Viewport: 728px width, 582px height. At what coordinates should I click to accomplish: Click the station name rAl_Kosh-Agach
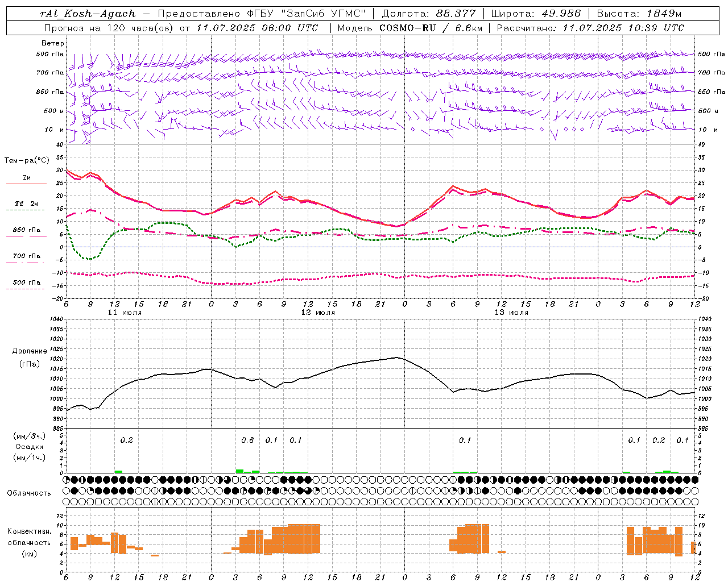88,14
